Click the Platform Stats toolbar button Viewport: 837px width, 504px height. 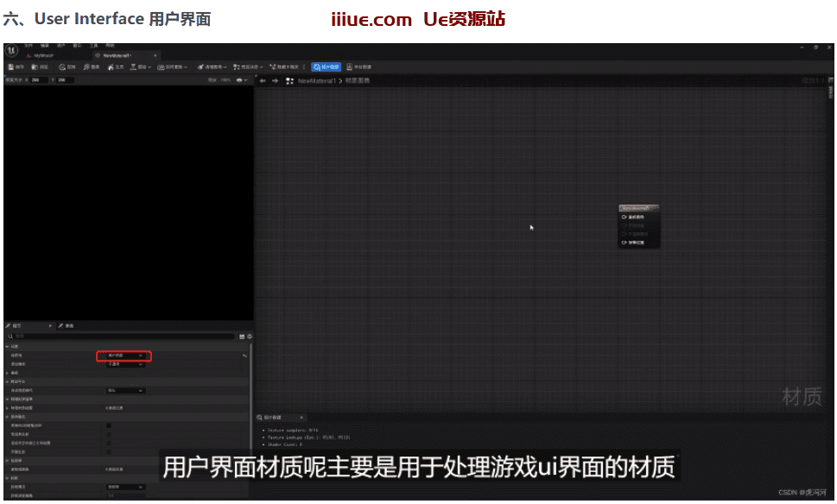[359, 66]
